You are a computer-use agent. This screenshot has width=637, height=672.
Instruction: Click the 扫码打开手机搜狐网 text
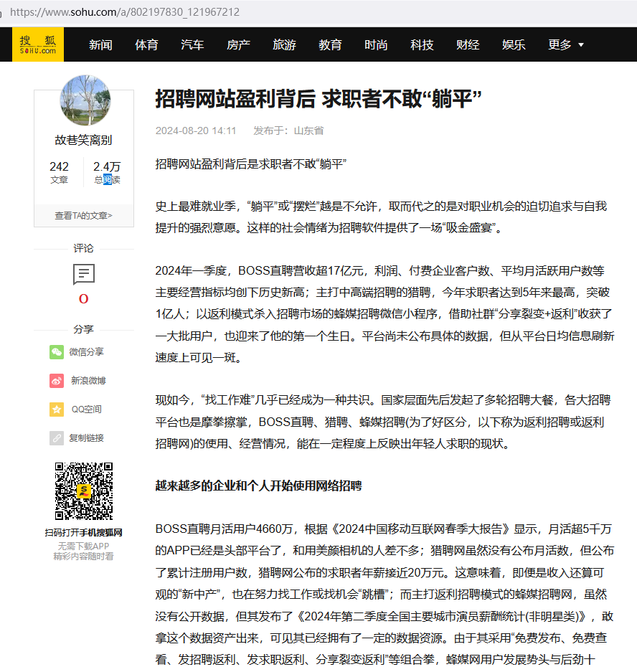coord(84,533)
